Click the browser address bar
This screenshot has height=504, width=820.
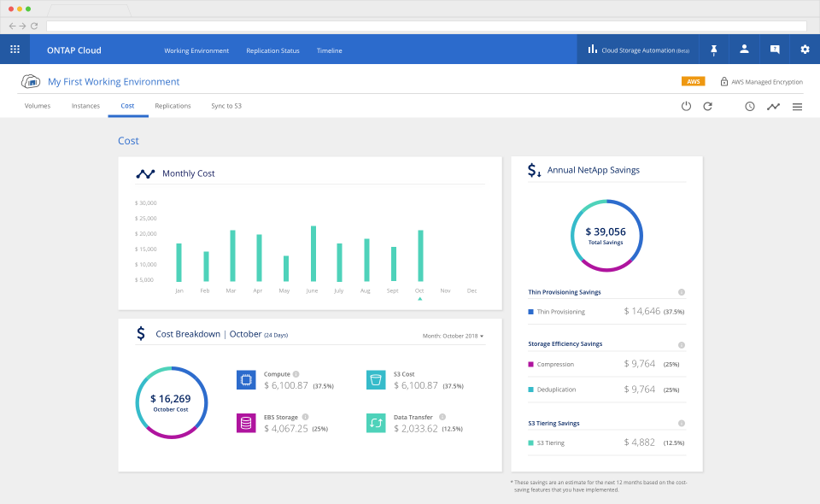pos(426,26)
